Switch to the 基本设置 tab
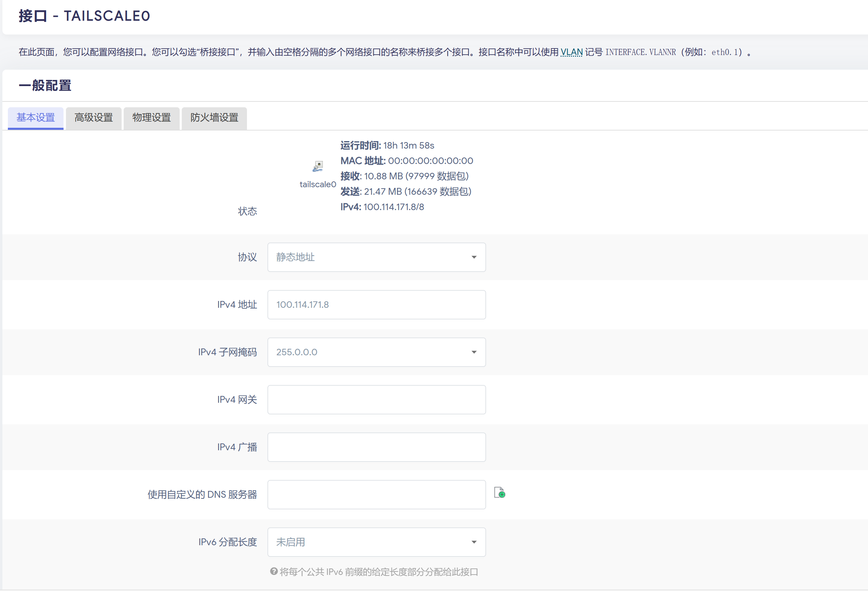This screenshot has height=591, width=868. pyautogui.click(x=36, y=118)
